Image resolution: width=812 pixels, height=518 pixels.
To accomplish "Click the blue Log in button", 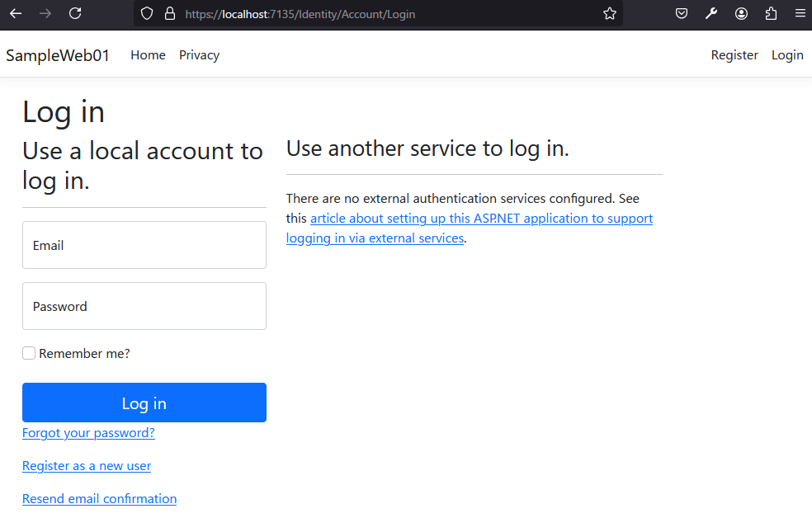I will (144, 403).
